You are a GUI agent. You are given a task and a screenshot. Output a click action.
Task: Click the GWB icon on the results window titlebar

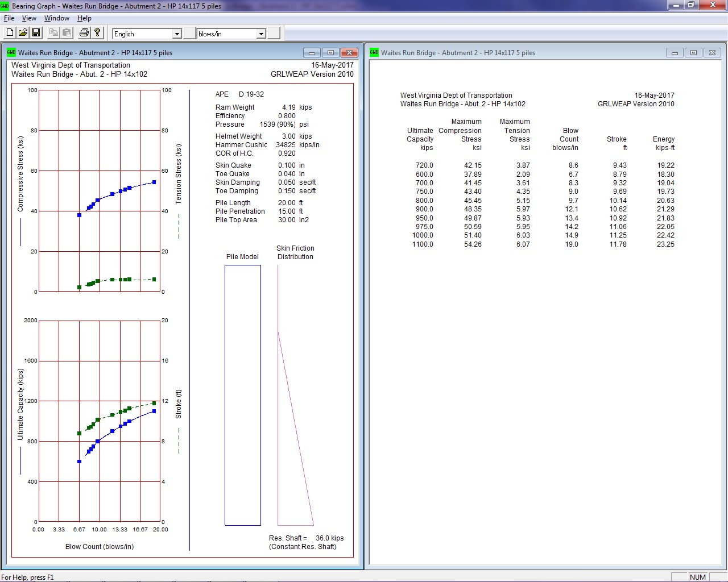[x=374, y=52]
